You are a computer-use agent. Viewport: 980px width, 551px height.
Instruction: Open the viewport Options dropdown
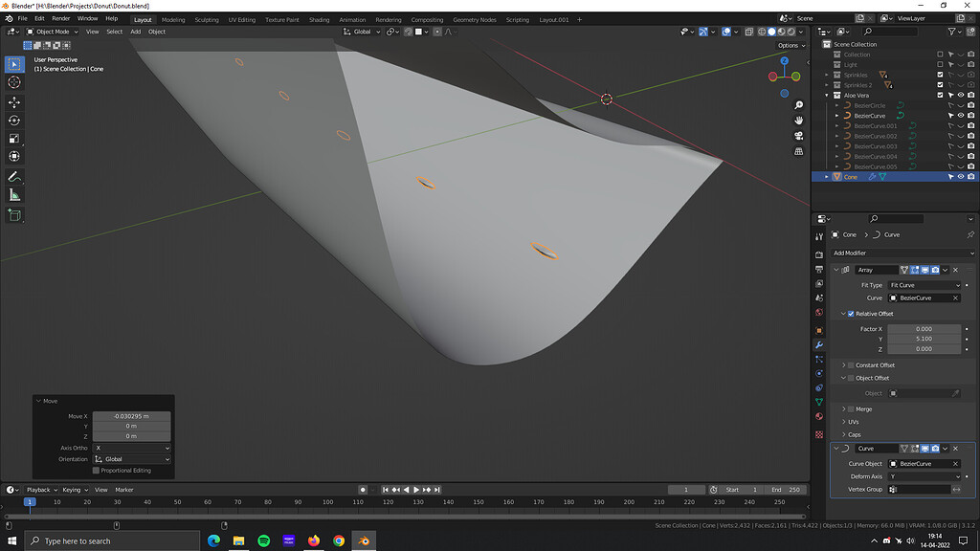click(x=791, y=45)
